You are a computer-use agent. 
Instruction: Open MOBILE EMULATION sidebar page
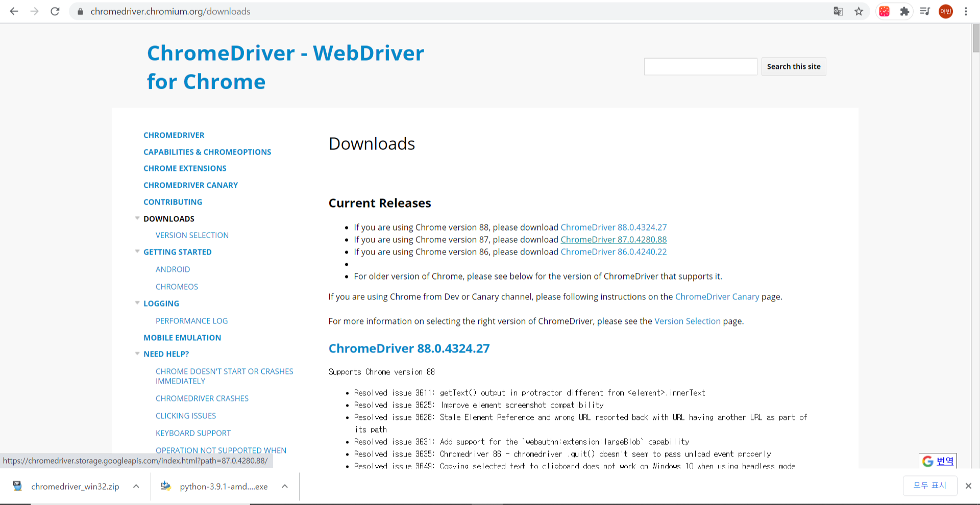click(x=182, y=338)
